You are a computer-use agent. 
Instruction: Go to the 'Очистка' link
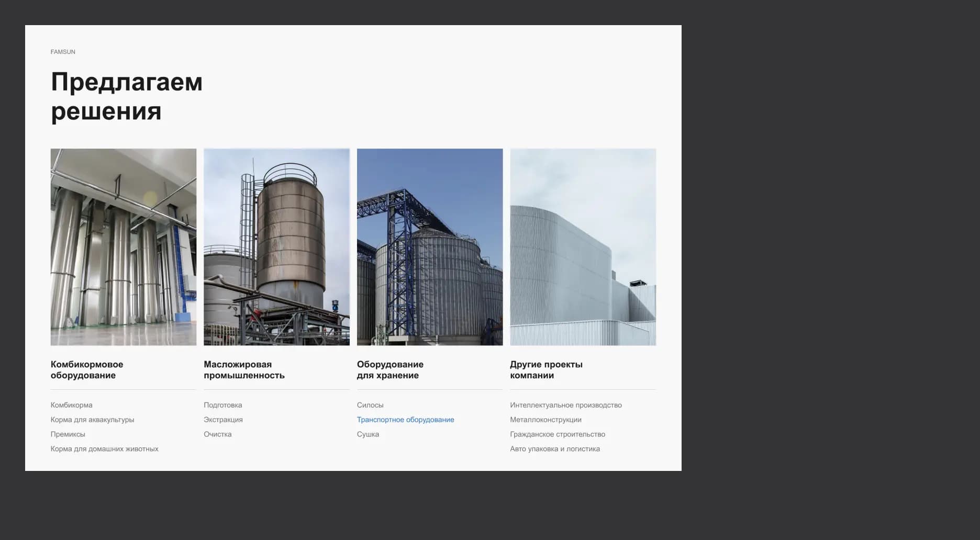pos(218,434)
